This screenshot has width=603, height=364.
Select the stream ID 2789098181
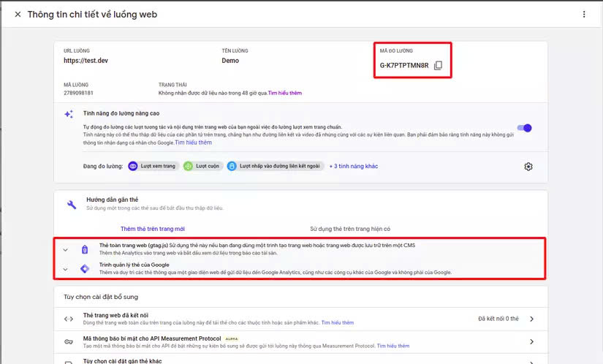pyautogui.click(x=78, y=93)
